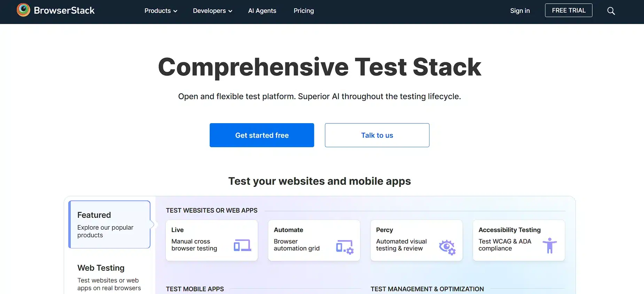Screen dimensions: 644x294
Task: Select the Featured tab
Action: 109,224
